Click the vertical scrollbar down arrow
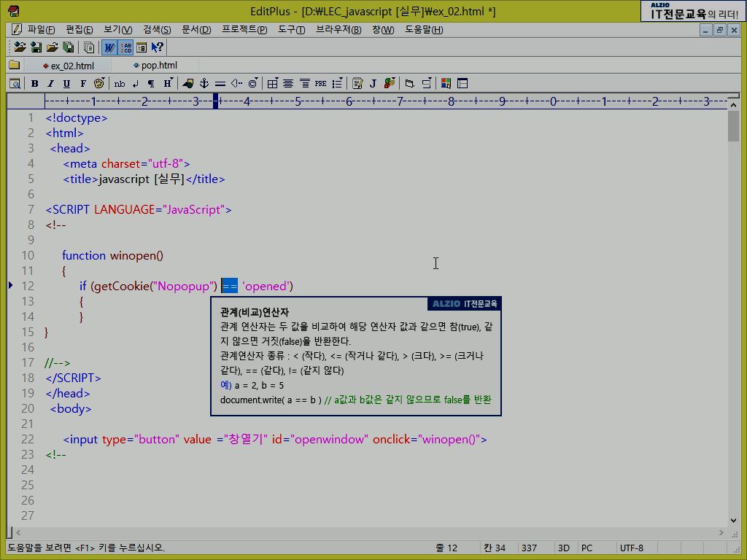 pyautogui.click(x=734, y=521)
